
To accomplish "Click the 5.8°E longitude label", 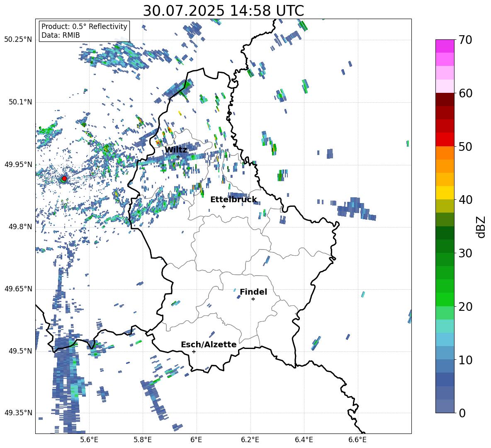I will point(143,440).
